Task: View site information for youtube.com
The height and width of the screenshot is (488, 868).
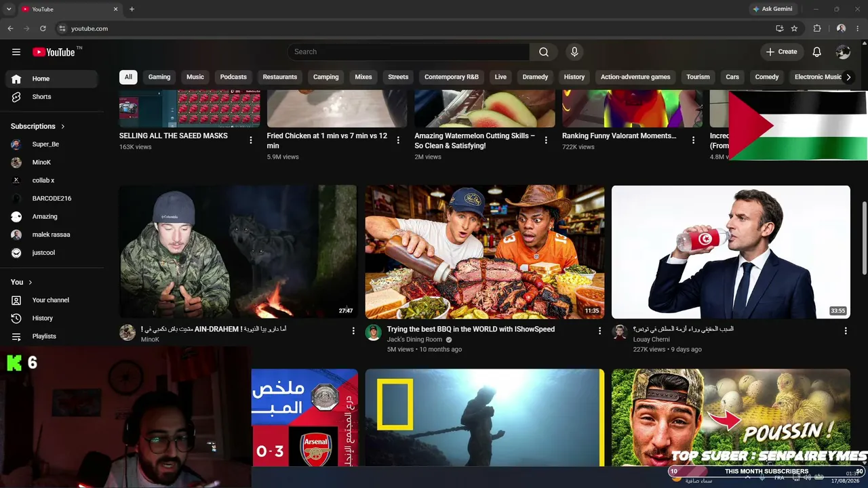Action: coord(62,28)
